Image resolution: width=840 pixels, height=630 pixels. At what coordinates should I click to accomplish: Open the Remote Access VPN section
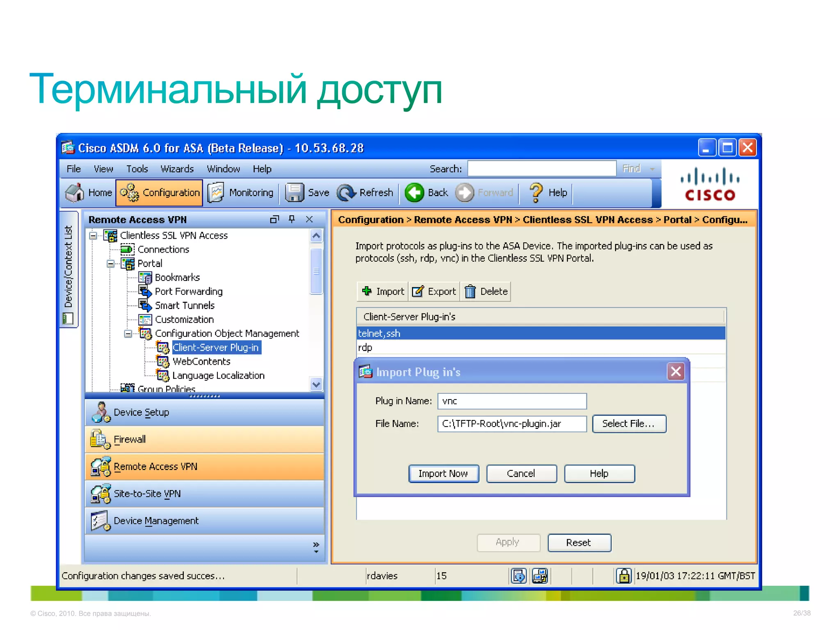click(204, 467)
